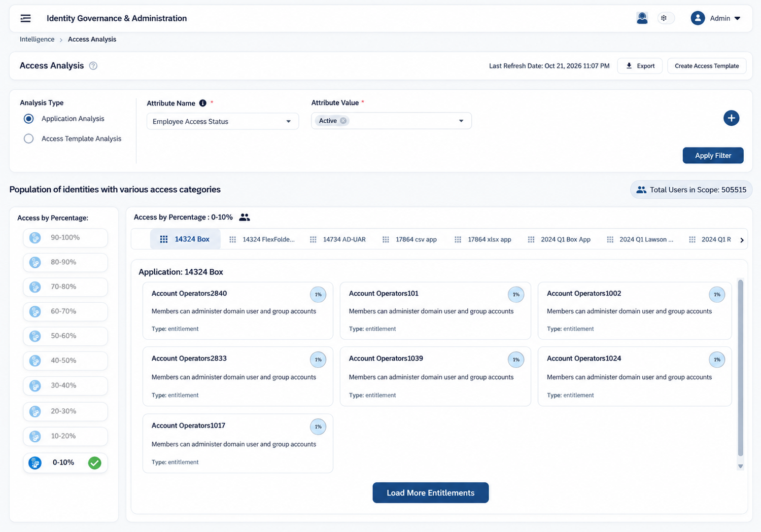Click Create Access Template button
The image size is (761, 532).
[x=707, y=66]
